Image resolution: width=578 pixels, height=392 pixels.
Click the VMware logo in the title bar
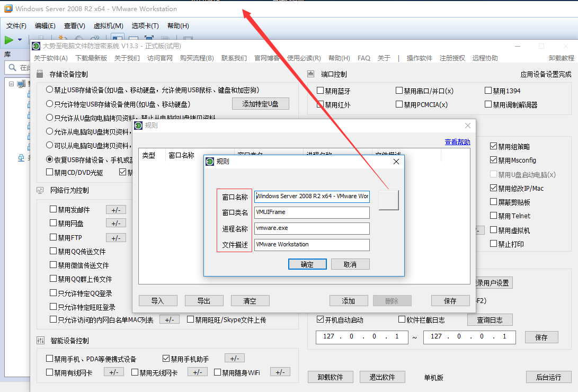click(8, 8)
